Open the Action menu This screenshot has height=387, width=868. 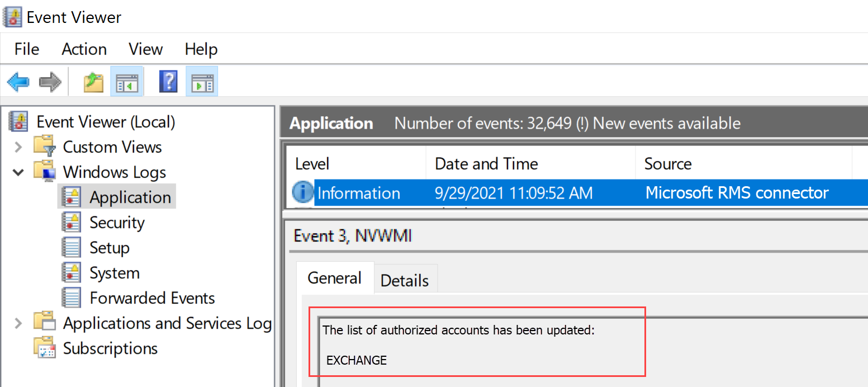84,49
